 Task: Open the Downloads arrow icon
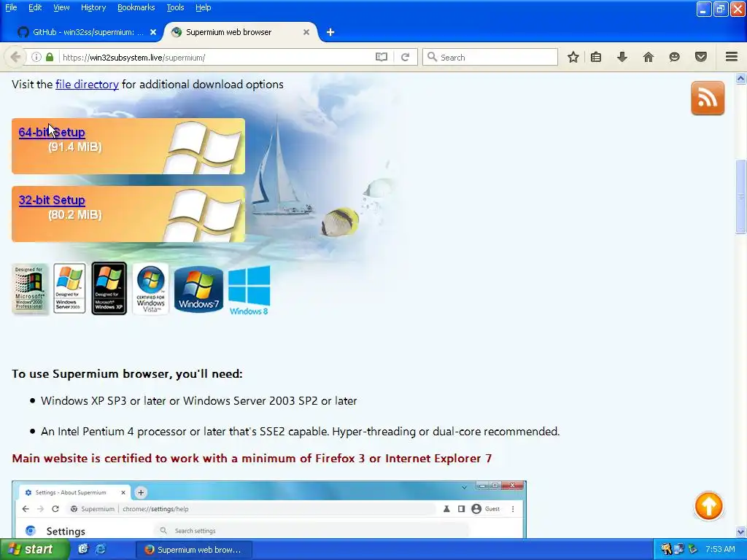click(622, 57)
